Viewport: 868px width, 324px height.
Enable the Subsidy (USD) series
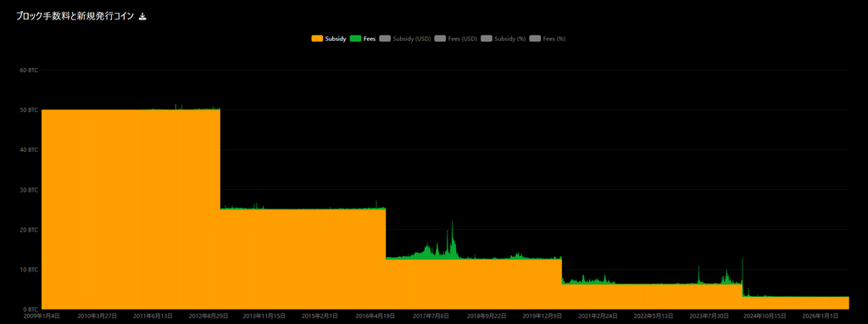404,39
